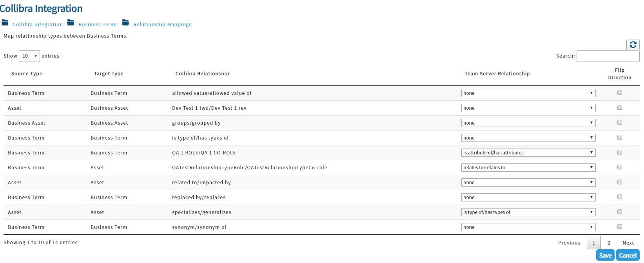Sort by Collibra Relationship column header
The width and height of the screenshot is (644, 263).
pyautogui.click(x=202, y=74)
